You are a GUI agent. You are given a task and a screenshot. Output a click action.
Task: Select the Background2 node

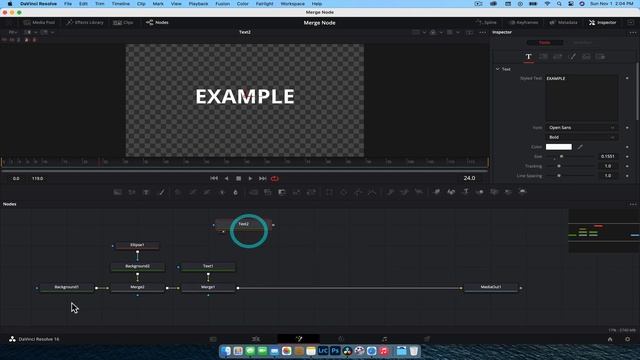click(x=138, y=267)
